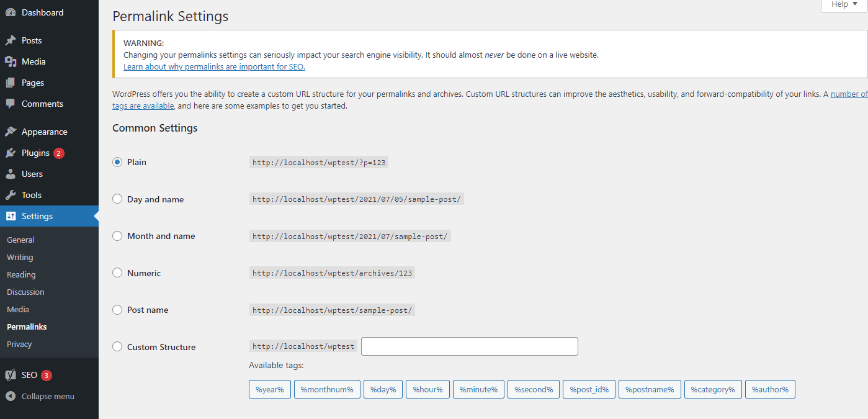Open link about permalinks importance for SEO
Image resolution: width=868 pixels, height=419 pixels.
click(x=214, y=66)
